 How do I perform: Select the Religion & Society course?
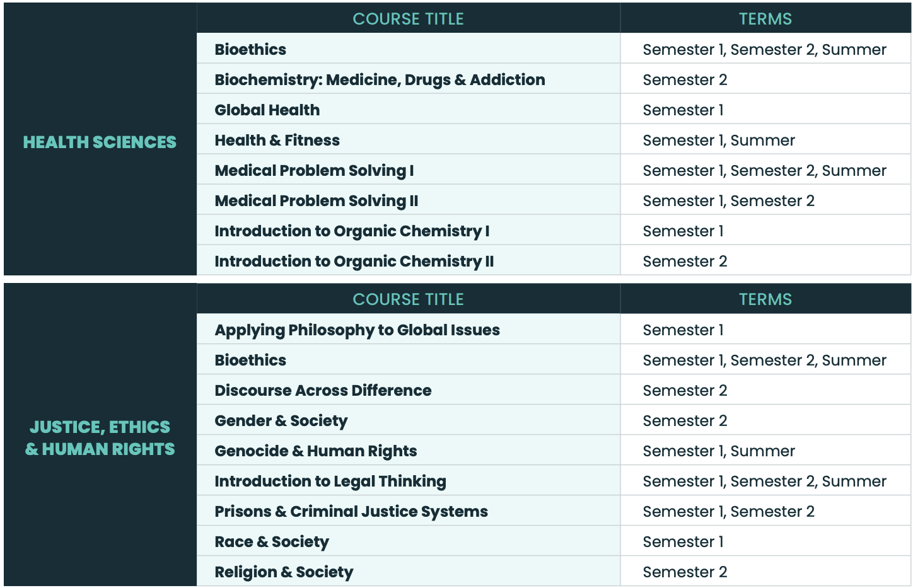(x=284, y=572)
